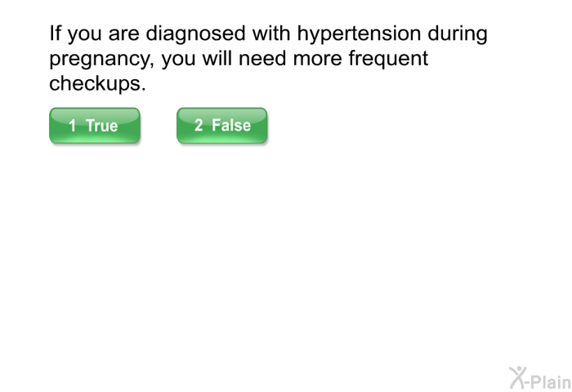Select answer number 2 on False button
572x392 pixels.
[199, 126]
